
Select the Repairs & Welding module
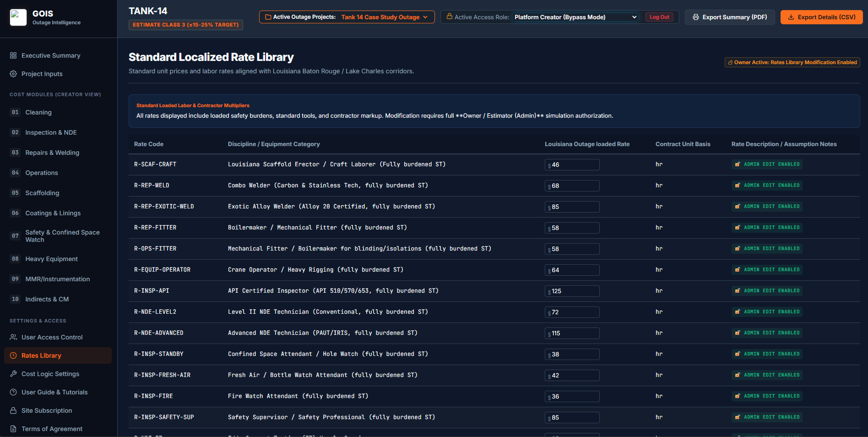coord(58,153)
